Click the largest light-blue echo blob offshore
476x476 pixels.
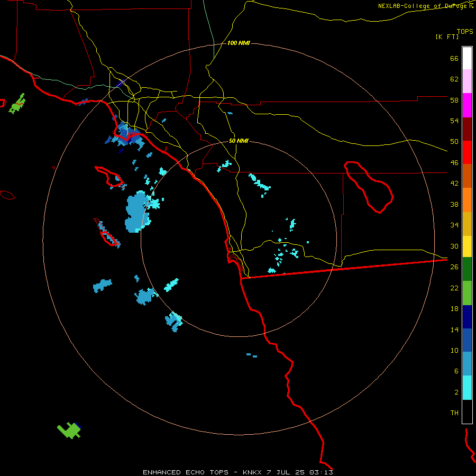click(x=137, y=212)
